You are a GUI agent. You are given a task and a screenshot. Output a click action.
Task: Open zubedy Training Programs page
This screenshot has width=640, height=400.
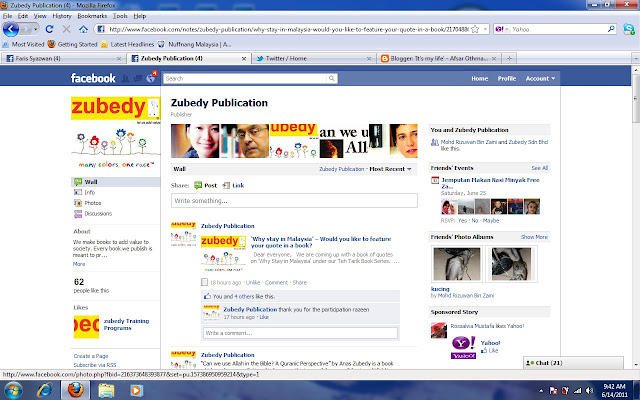pyautogui.click(x=126, y=324)
